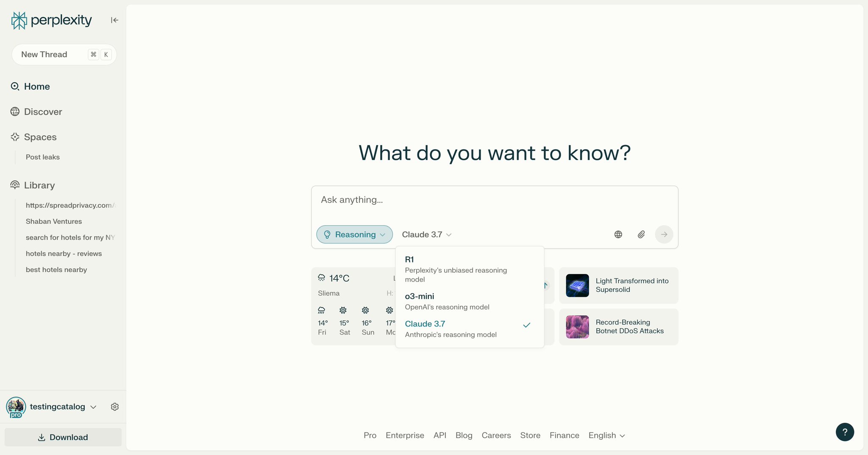Click the rain cloud weather icon beside 14°C
Image resolution: width=868 pixels, height=455 pixels.
(322, 278)
